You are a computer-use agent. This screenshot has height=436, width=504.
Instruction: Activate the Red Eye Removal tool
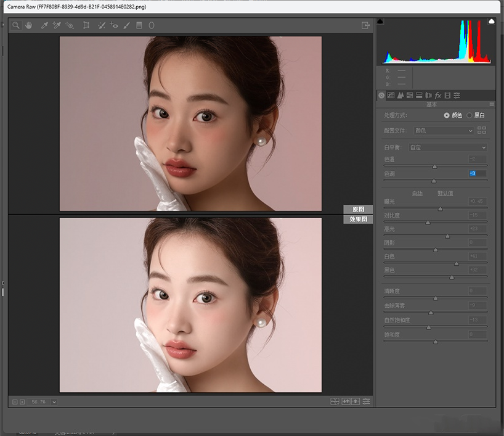coord(114,25)
